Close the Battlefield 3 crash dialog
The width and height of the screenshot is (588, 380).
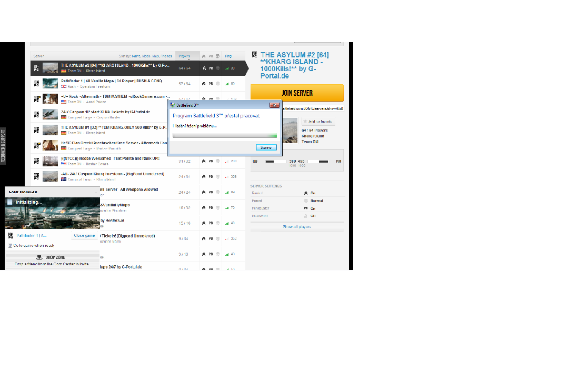[274, 105]
